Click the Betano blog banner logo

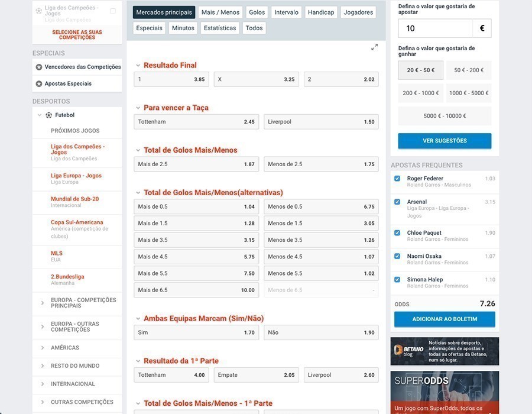tap(408, 351)
